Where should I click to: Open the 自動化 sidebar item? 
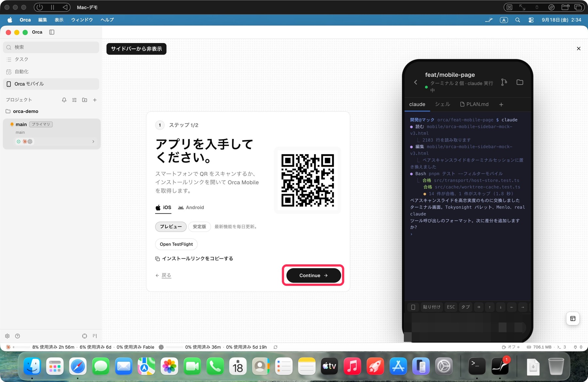point(51,72)
